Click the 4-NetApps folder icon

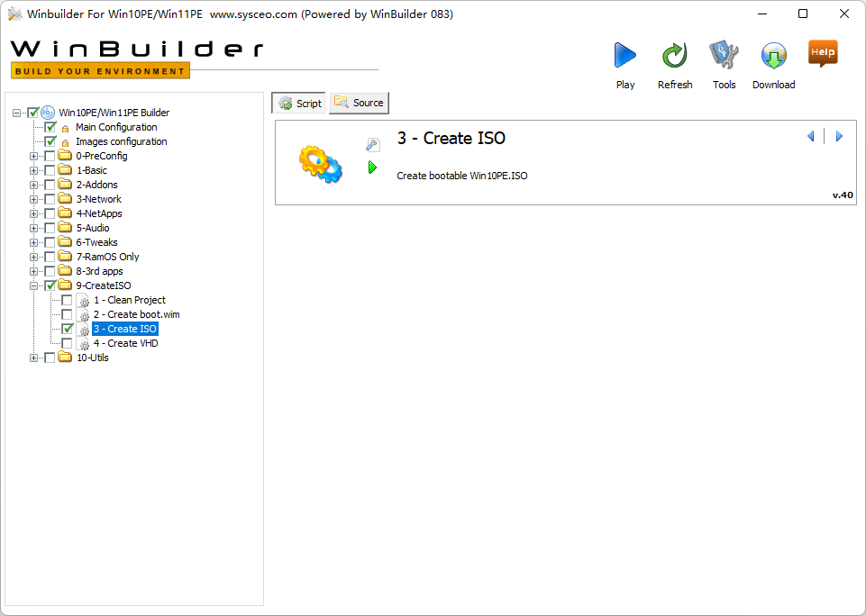pyautogui.click(x=65, y=213)
